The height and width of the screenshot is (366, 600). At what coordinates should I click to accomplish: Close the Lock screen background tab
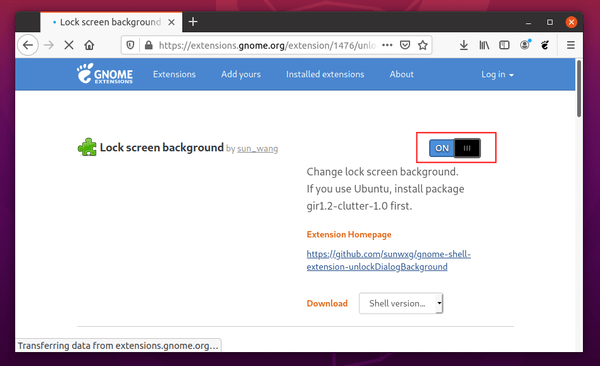click(171, 22)
